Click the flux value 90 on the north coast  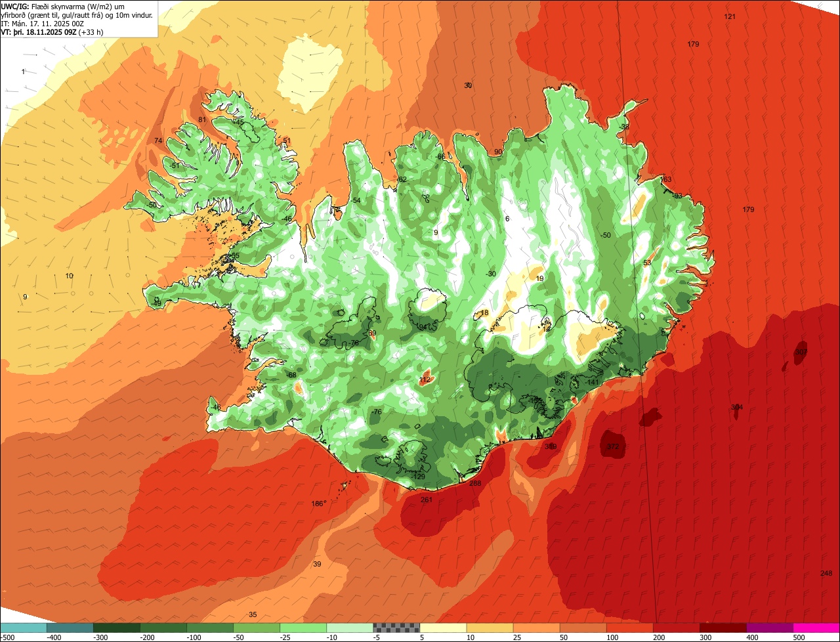(x=498, y=152)
